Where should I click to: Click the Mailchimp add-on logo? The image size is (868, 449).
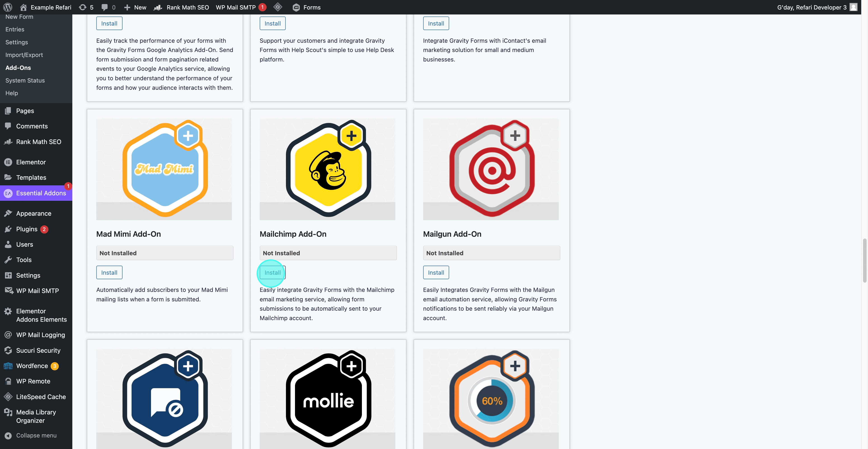(328, 169)
